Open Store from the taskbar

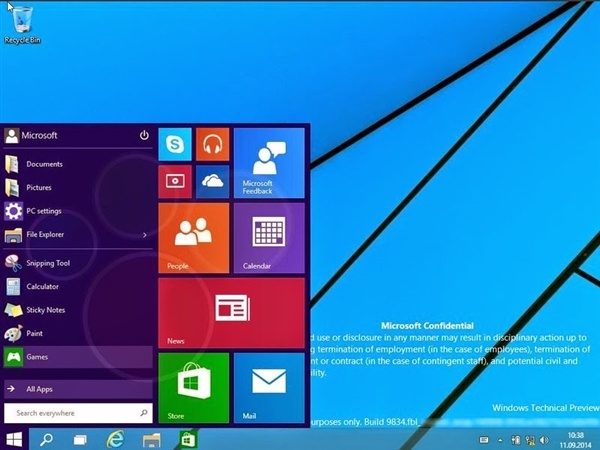[x=188, y=440]
